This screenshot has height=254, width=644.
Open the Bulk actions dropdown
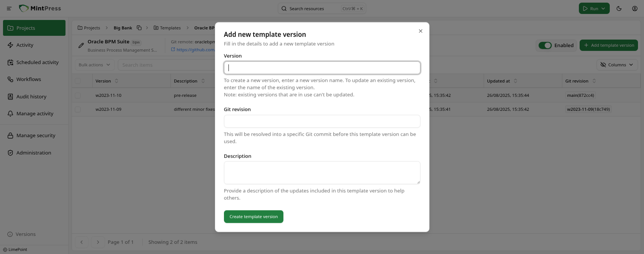94,65
